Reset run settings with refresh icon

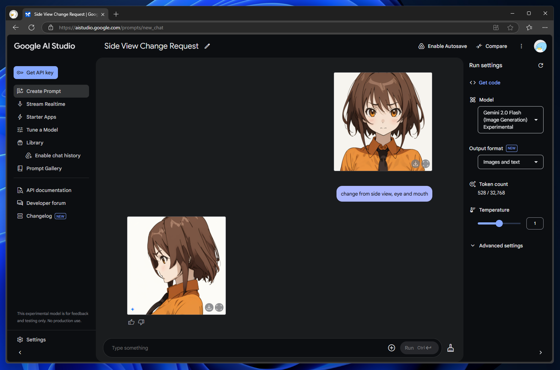pyautogui.click(x=540, y=65)
